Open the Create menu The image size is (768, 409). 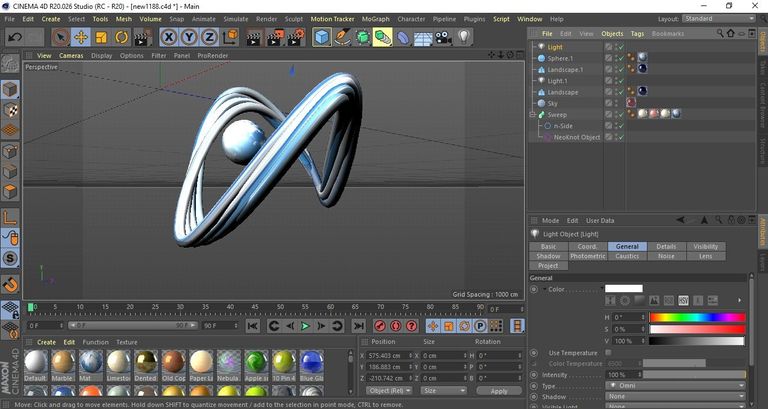(x=51, y=19)
